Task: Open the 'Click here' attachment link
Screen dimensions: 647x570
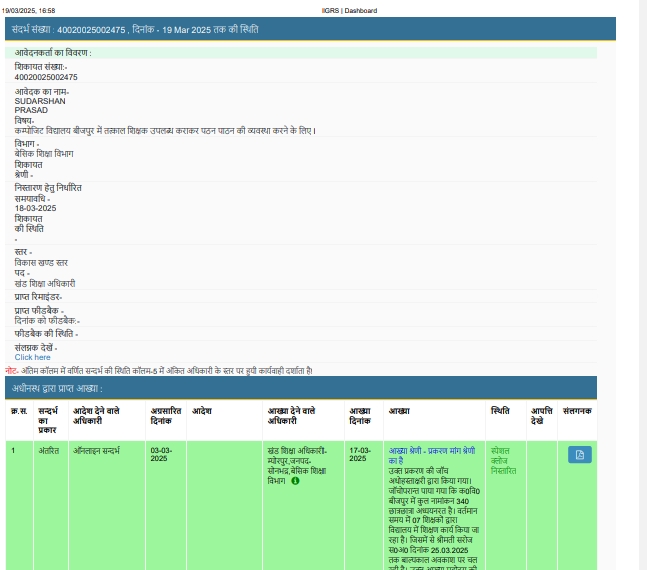Action: pos(32,357)
